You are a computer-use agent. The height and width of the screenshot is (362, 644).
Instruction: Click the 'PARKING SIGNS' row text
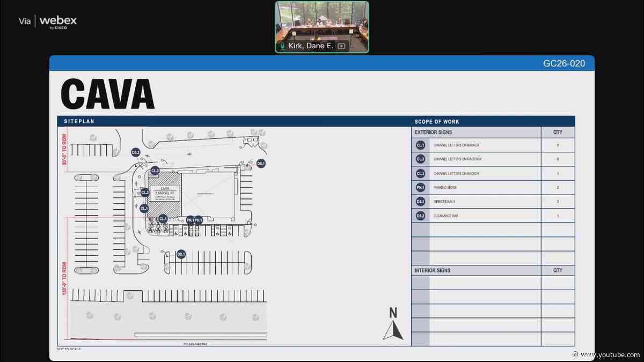point(444,188)
